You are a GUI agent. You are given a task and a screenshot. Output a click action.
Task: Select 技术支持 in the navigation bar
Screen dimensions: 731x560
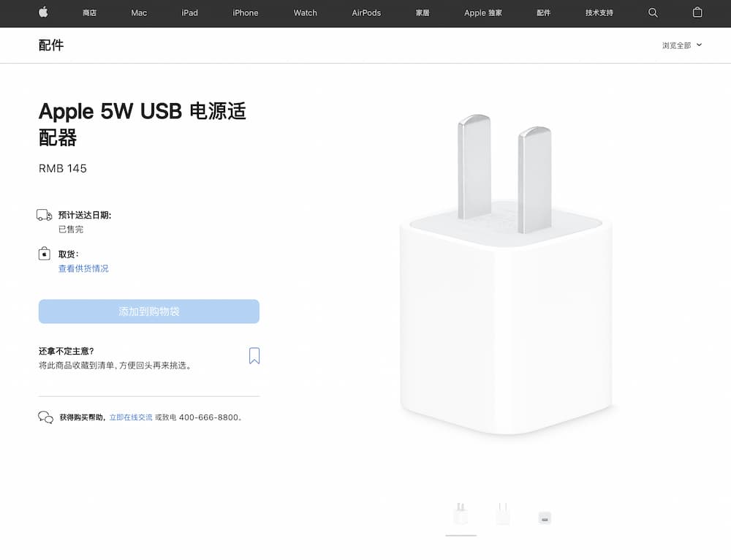tap(599, 12)
